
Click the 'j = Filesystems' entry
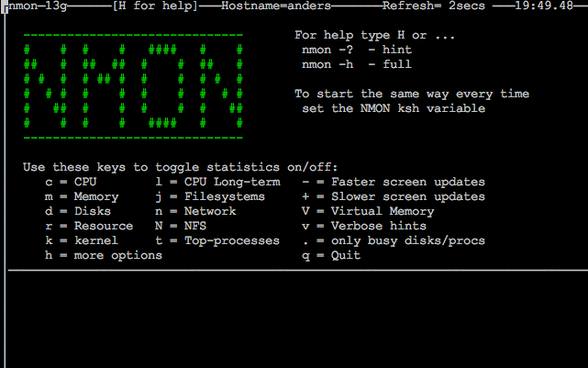click(x=210, y=196)
